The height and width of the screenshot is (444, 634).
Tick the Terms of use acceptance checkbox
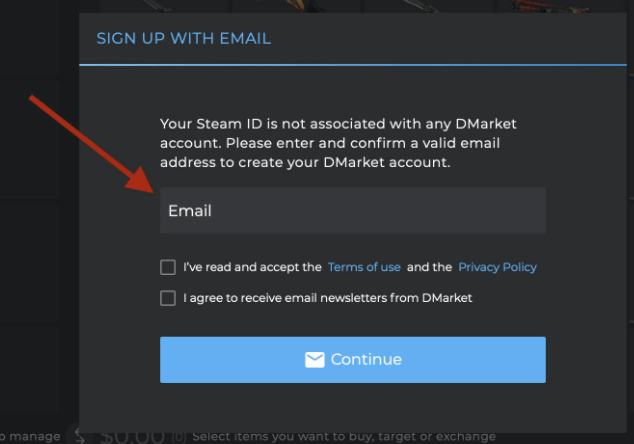coord(168,267)
